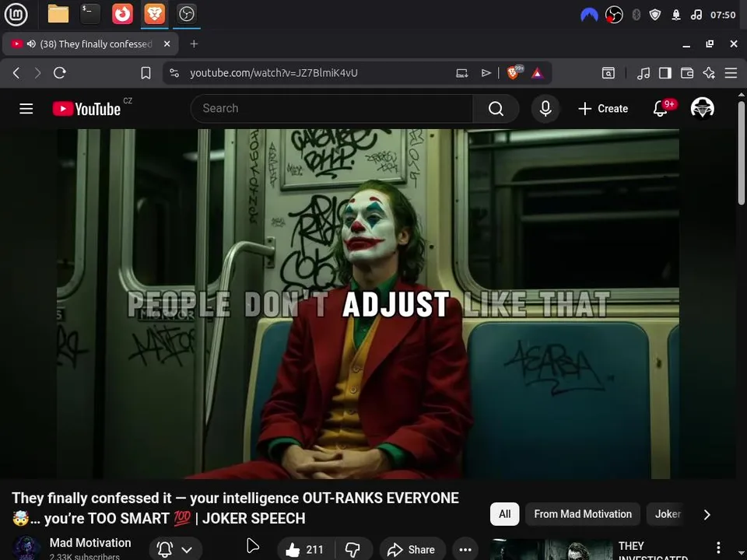The height and width of the screenshot is (560, 747).
Task: Open the YouTube guide hamburger menu
Action: point(26,109)
